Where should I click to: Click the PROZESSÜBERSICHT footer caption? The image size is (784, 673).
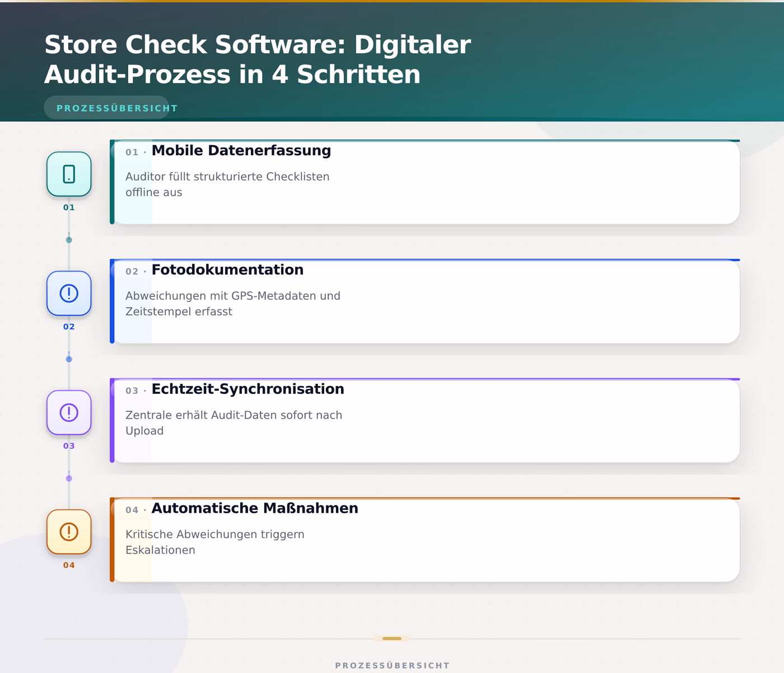click(392, 666)
